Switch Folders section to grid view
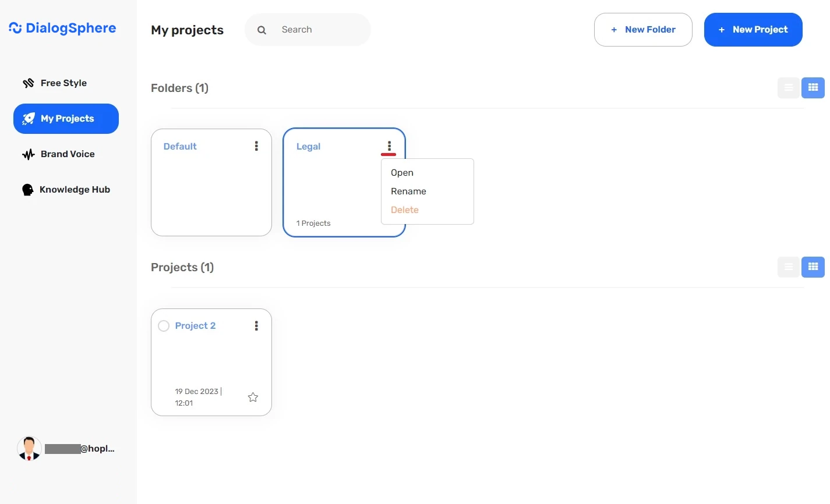The height and width of the screenshot is (504, 830). [813, 88]
